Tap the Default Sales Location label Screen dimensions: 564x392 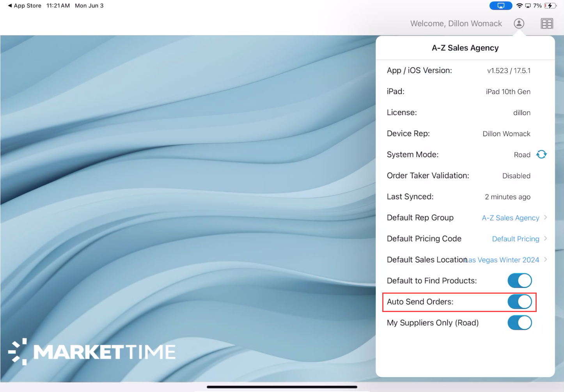pyautogui.click(x=427, y=260)
